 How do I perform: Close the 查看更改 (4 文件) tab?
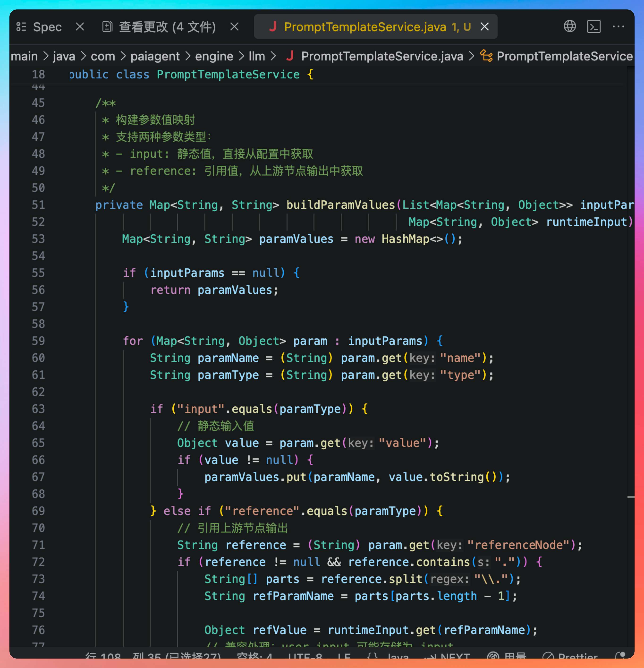click(234, 27)
